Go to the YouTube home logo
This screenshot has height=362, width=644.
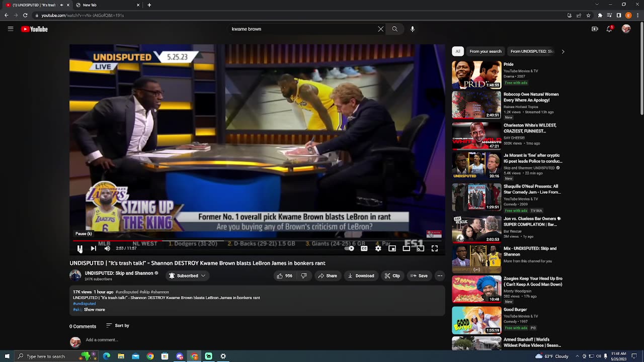tap(34, 29)
